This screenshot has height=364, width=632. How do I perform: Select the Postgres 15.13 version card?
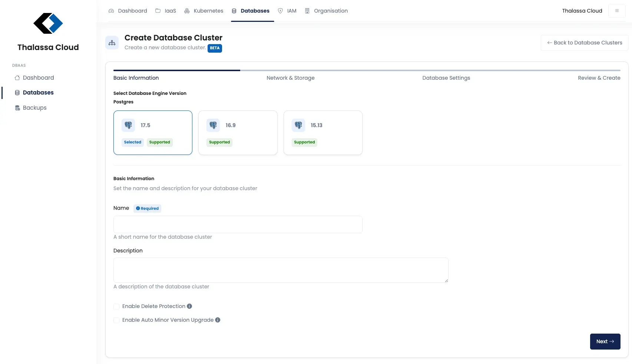pyautogui.click(x=323, y=133)
